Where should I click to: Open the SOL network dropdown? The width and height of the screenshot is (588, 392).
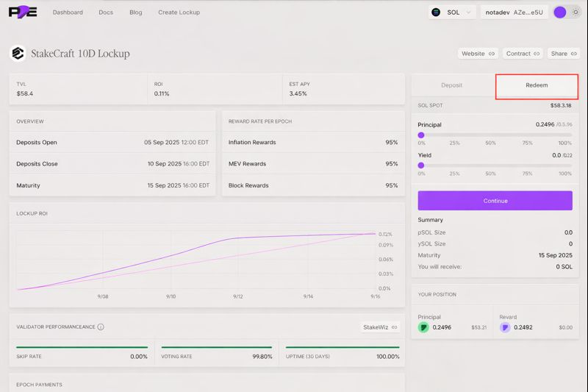[452, 13]
